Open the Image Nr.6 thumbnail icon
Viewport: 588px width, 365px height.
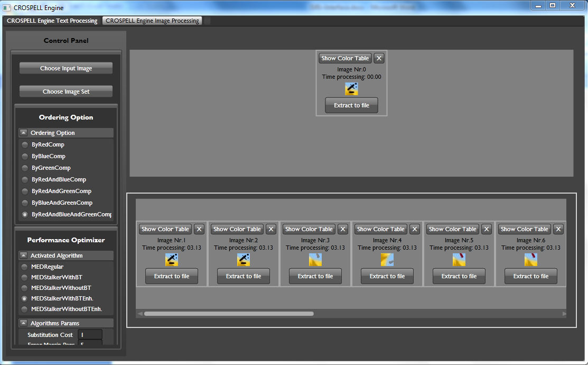[x=531, y=260]
